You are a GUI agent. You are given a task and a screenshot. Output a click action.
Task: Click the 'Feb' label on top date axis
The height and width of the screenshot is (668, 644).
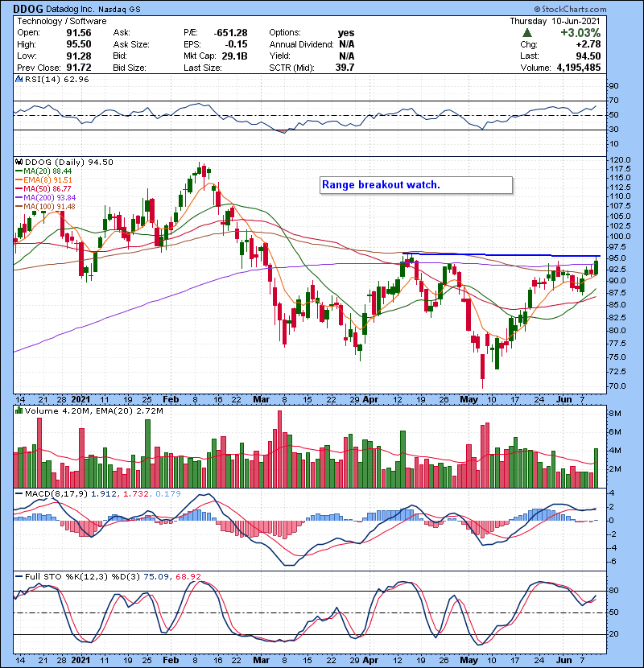pos(171,400)
